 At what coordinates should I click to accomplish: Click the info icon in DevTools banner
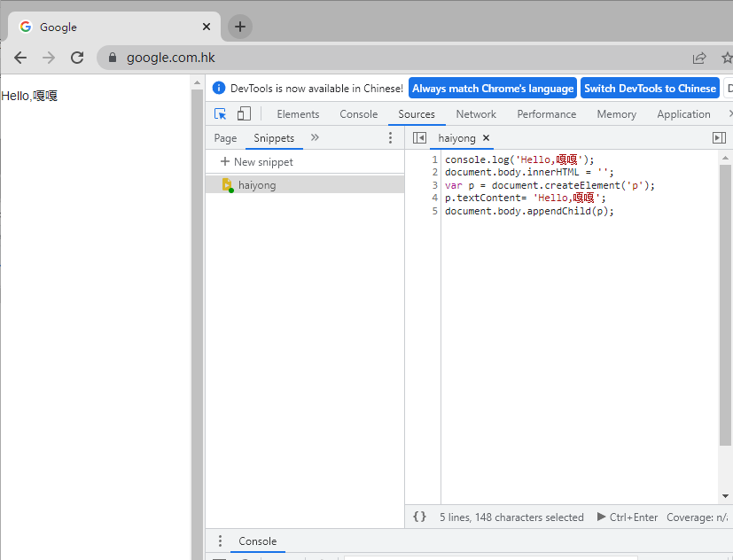(x=219, y=88)
